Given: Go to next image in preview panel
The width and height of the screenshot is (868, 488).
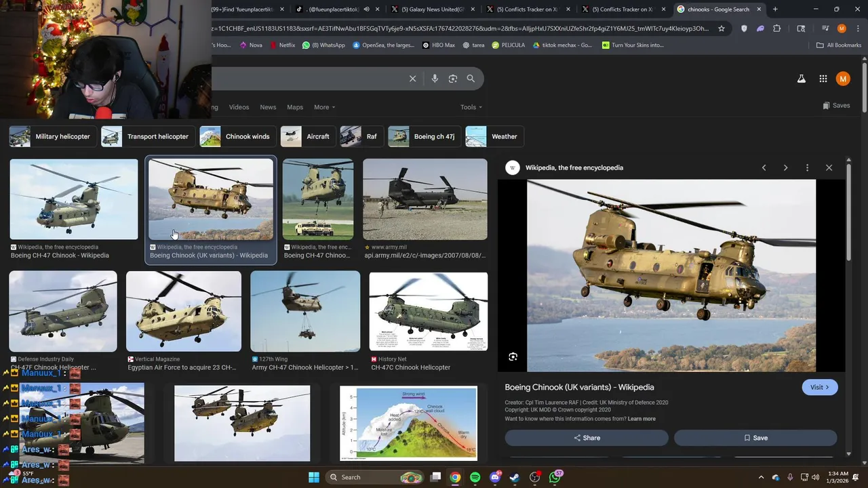Looking at the screenshot, I should click(x=785, y=167).
